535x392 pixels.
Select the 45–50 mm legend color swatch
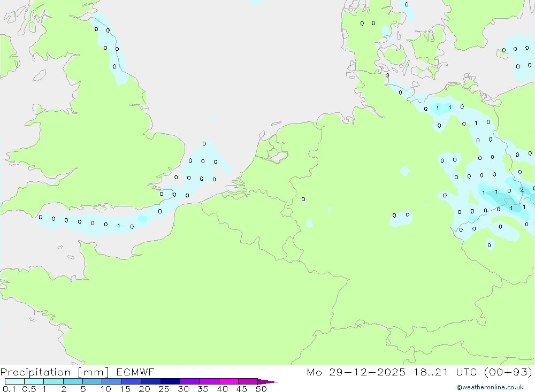pos(248,381)
